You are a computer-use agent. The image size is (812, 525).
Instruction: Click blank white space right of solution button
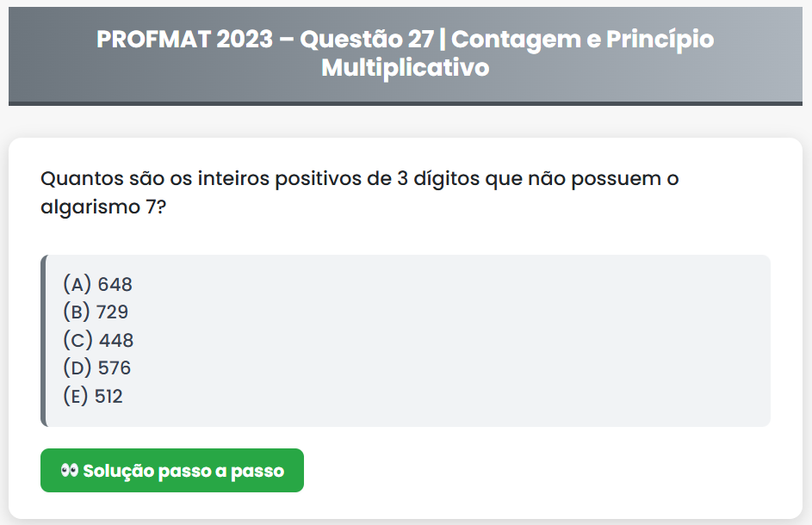point(551,471)
